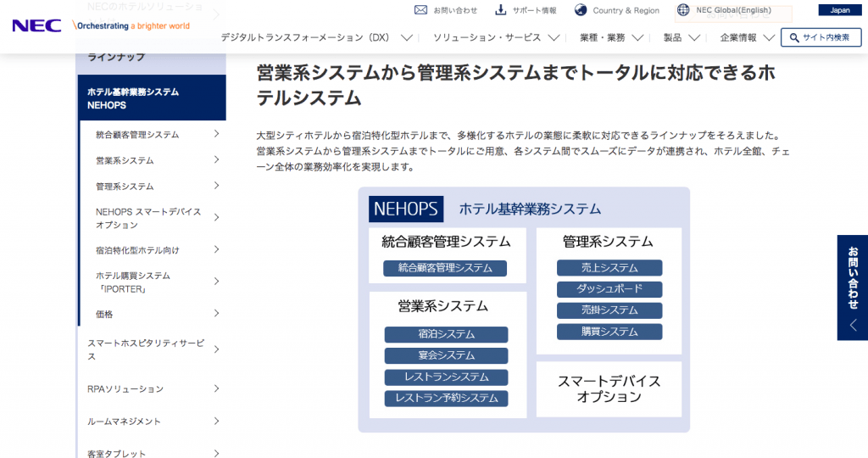Expand the 業種・業務 menu
Image resolution: width=868 pixels, height=458 pixels.
pos(611,37)
